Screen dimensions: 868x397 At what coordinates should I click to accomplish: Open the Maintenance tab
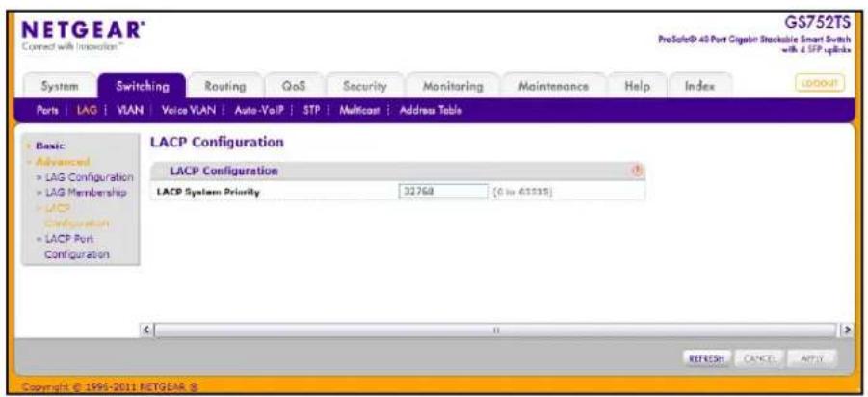click(x=553, y=87)
